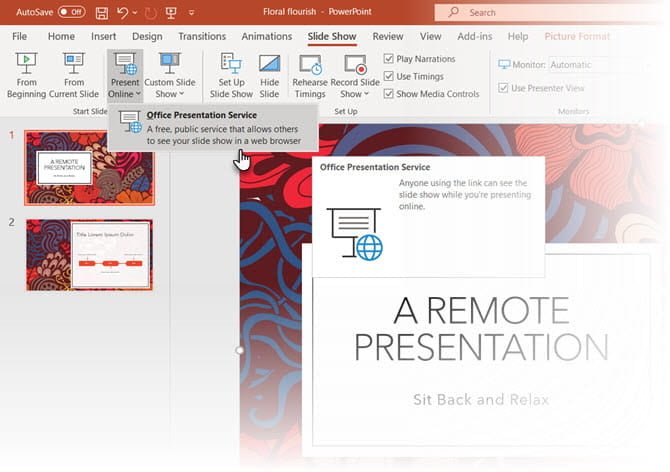Open the Home tab

[61, 36]
